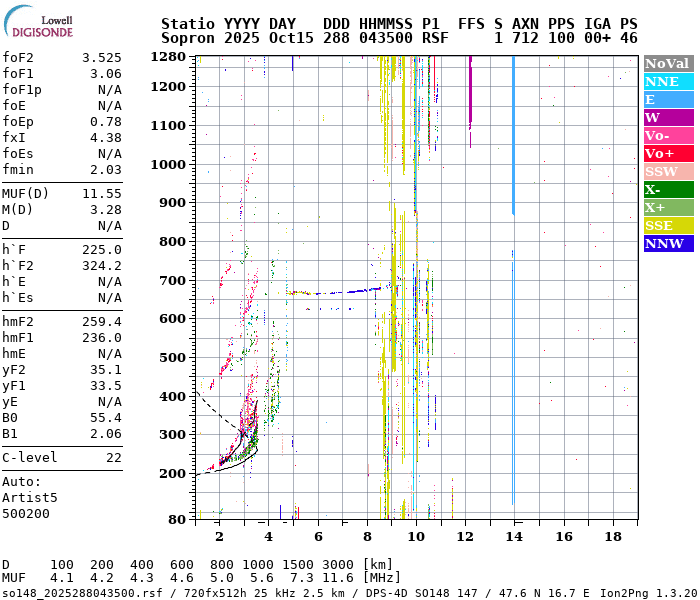Viewport: 700px width, 600px height.
Task: Click the 14 MHz frequency axis label
Action: [514, 537]
